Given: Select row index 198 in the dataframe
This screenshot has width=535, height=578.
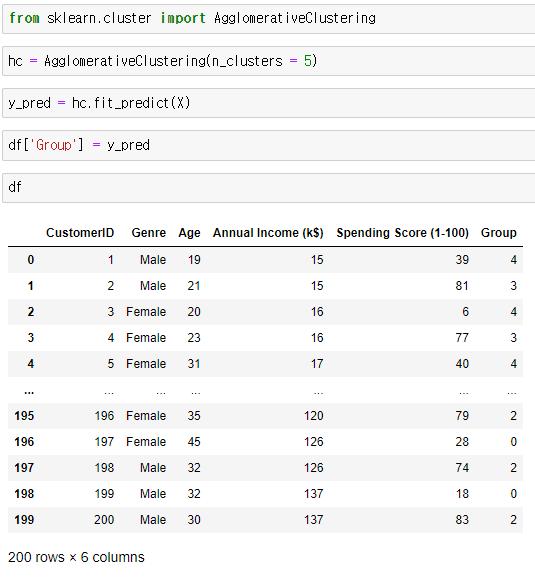Looking at the screenshot, I should [x=24, y=494].
